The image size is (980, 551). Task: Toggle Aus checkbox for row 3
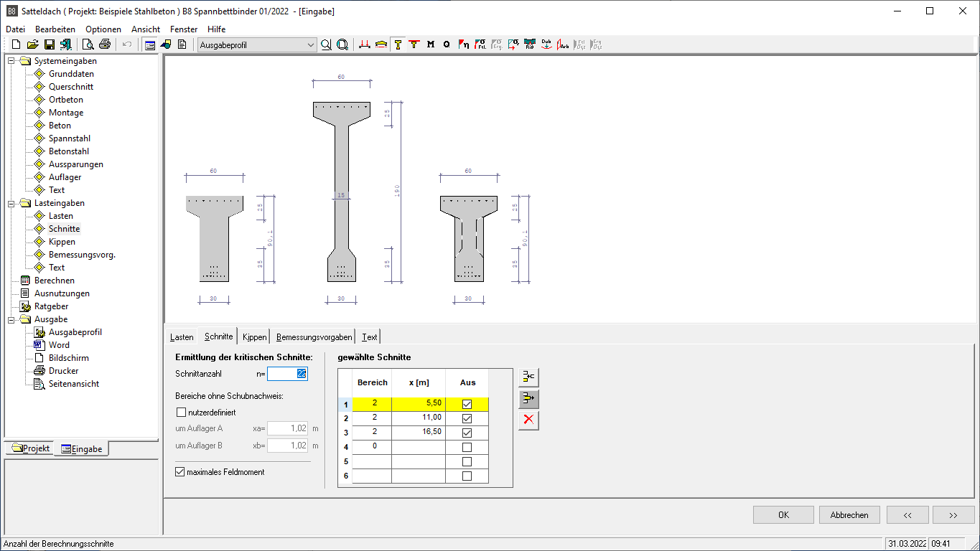click(467, 433)
